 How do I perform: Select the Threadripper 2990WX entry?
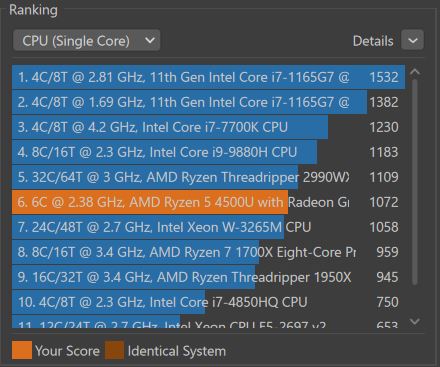209,177
